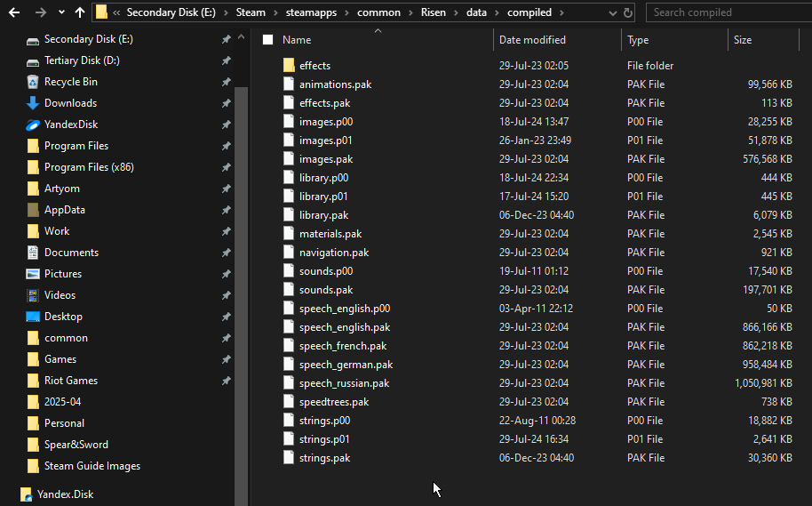Open Pictures icon in sidebar

33,274
